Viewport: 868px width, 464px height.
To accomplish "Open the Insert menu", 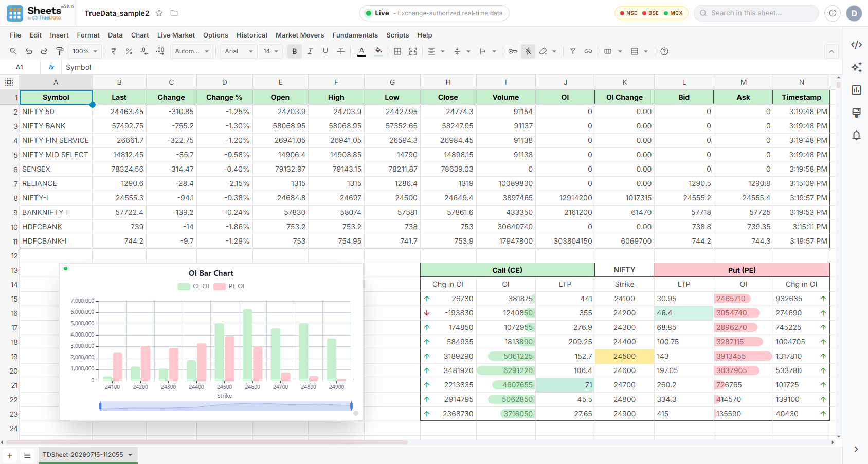I will [59, 35].
